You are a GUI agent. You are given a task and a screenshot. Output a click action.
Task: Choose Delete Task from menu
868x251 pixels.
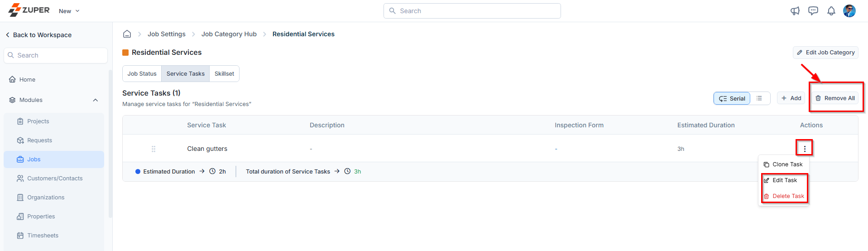(783, 196)
